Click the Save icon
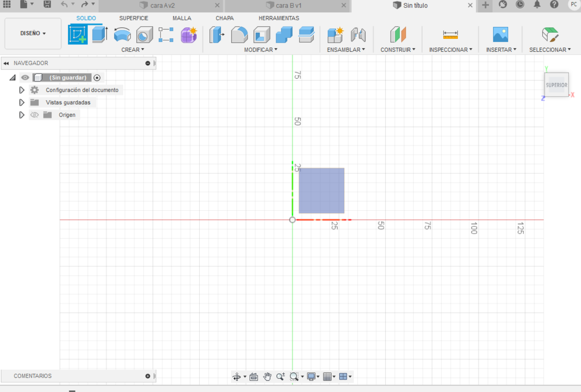 pos(47,5)
